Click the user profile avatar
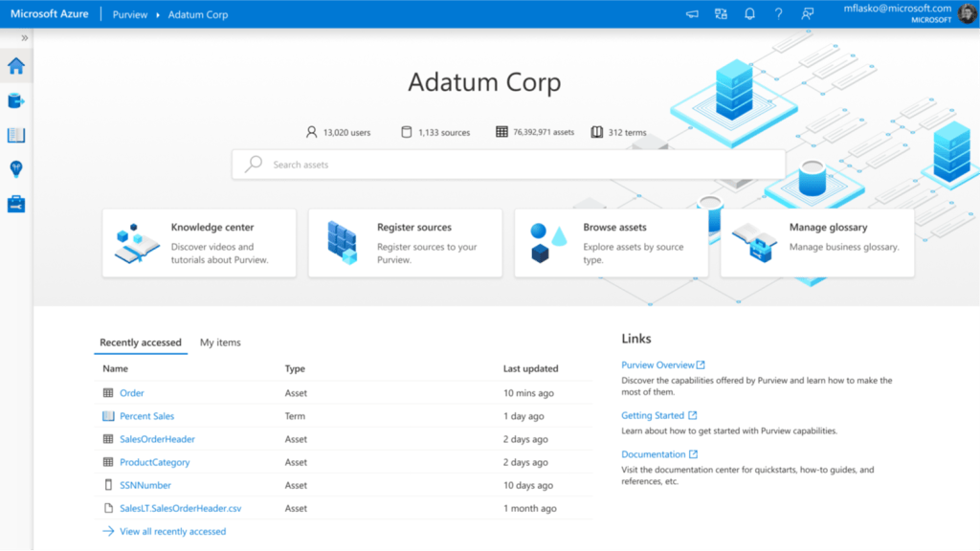This screenshot has width=980, height=551. 968,13
